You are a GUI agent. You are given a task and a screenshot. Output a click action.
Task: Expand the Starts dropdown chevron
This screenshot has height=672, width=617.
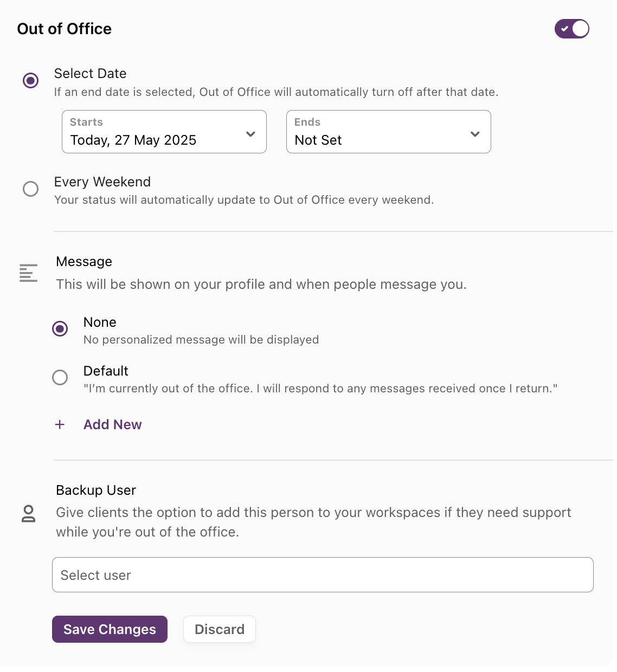point(250,133)
